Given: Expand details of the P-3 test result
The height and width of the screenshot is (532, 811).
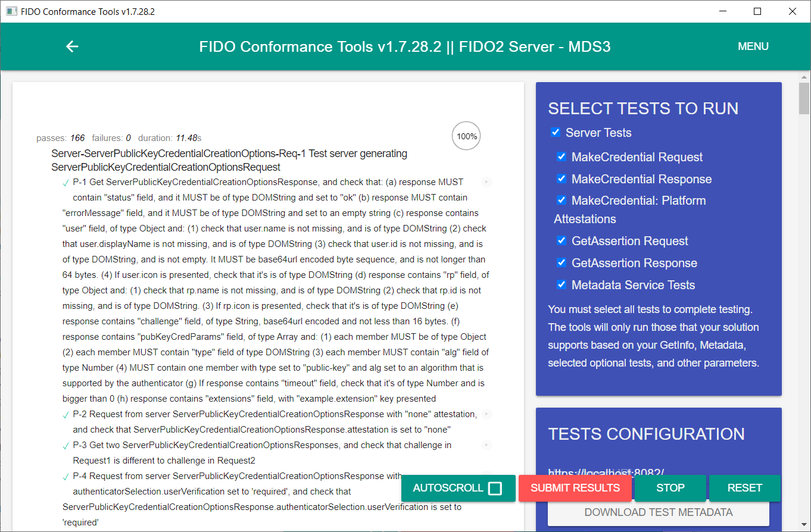Looking at the screenshot, I should tap(486, 445).
